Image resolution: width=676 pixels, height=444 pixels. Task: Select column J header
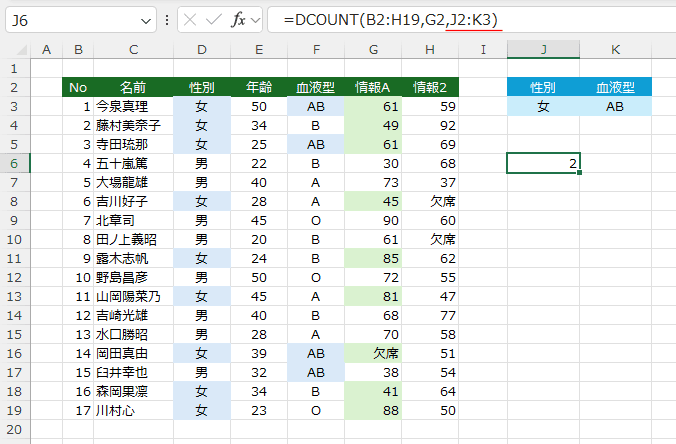(543, 50)
